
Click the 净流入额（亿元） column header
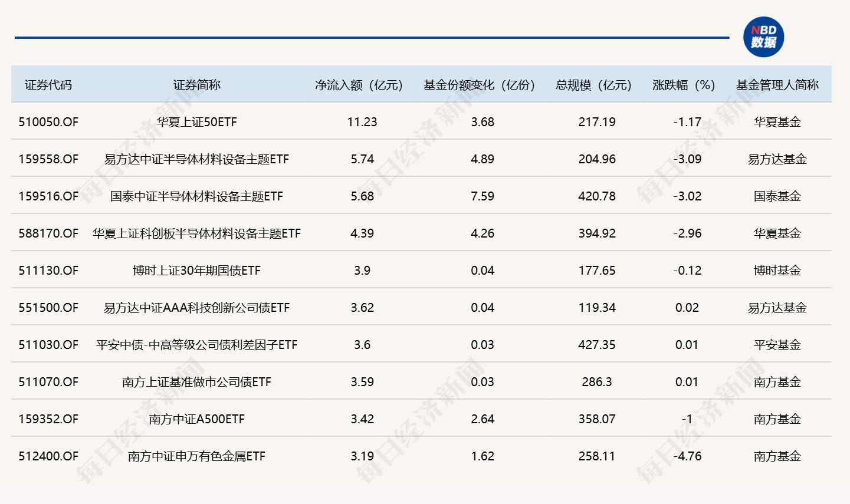359,85
